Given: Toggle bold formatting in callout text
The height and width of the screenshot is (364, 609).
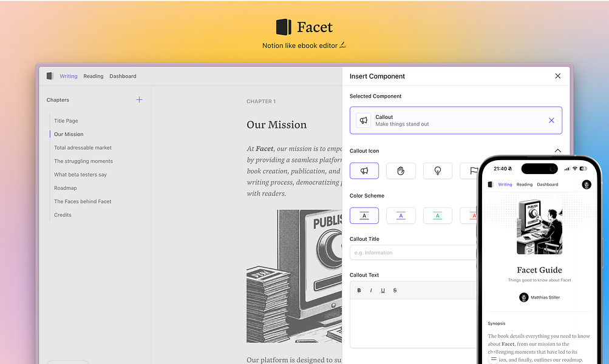Looking at the screenshot, I should (x=359, y=290).
